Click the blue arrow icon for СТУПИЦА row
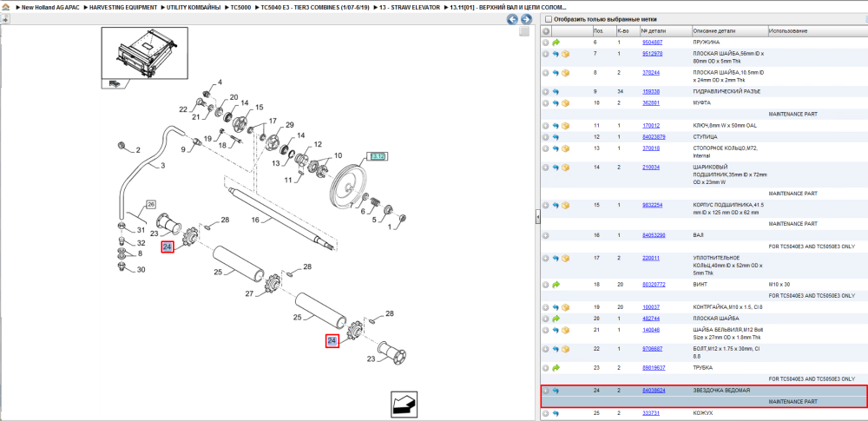868x421 pixels. point(556,137)
